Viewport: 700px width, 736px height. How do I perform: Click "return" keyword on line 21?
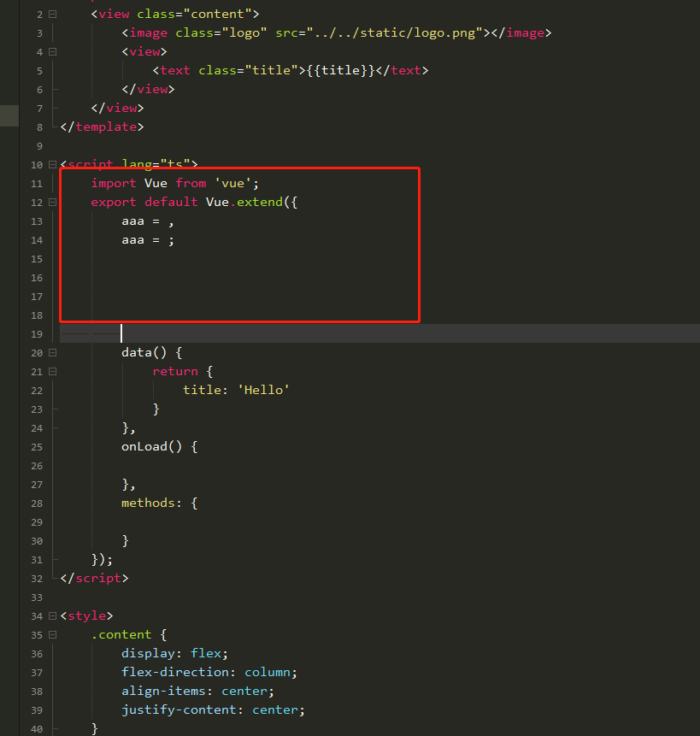click(x=175, y=371)
